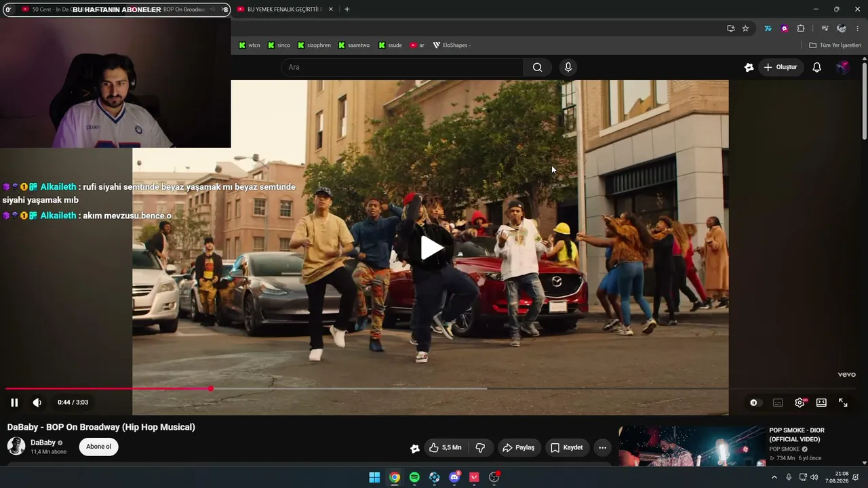Open more actions three-dot menu
The height and width of the screenshot is (488, 868).
coord(602,448)
